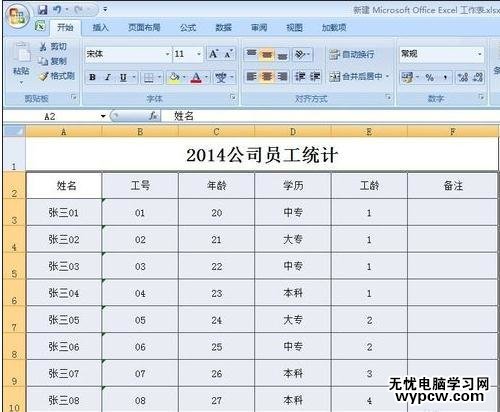The height and width of the screenshot is (412, 500).
Task: Switch to the 审阅 ribbon tab
Action: (x=259, y=27)
